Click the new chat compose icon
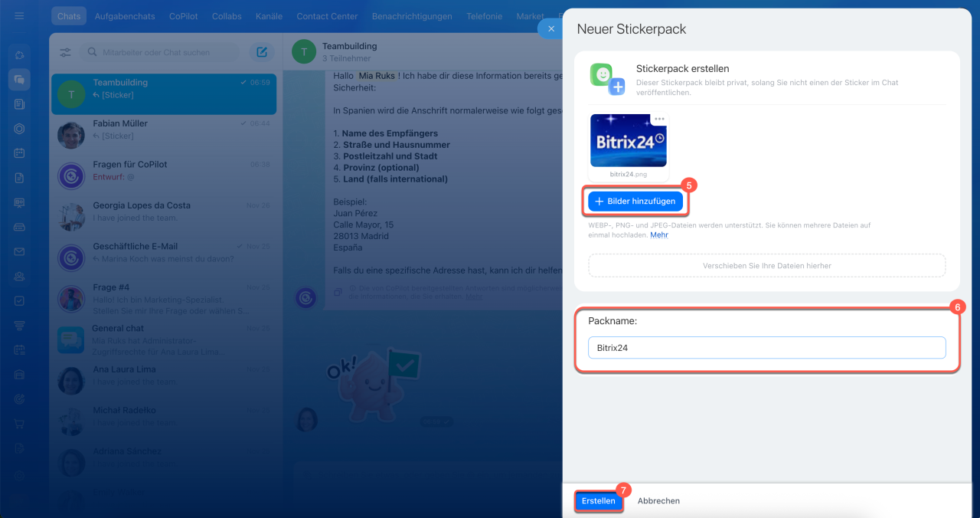 (x=261, y=52)
